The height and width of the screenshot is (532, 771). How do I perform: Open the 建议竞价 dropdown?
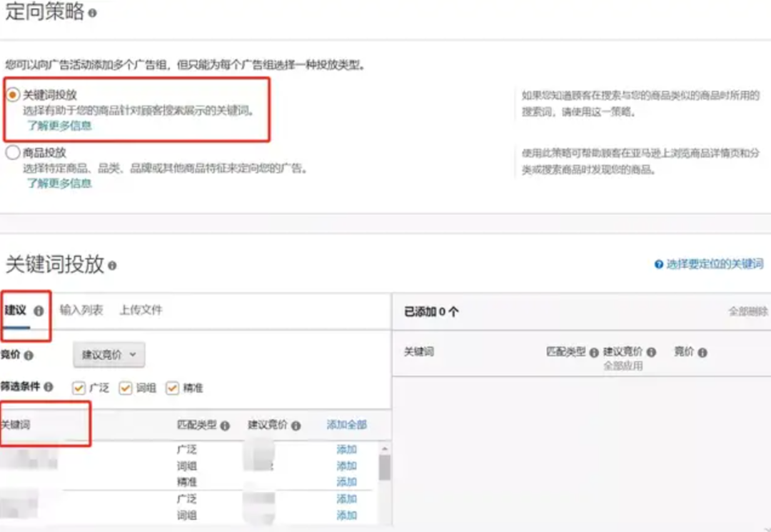(x=109, y=354)
